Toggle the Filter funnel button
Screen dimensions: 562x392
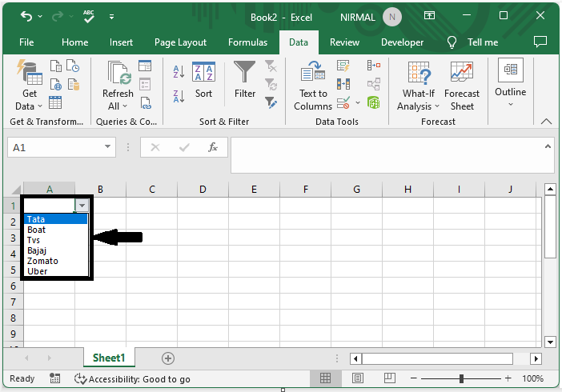245,79
